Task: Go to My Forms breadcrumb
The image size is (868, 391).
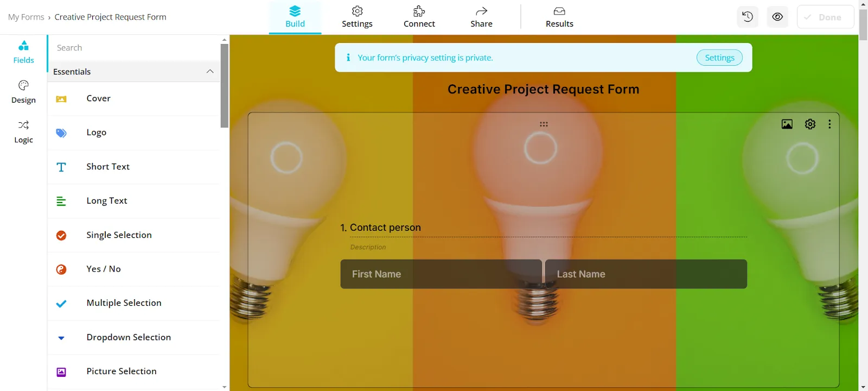Action: [26, 17]
